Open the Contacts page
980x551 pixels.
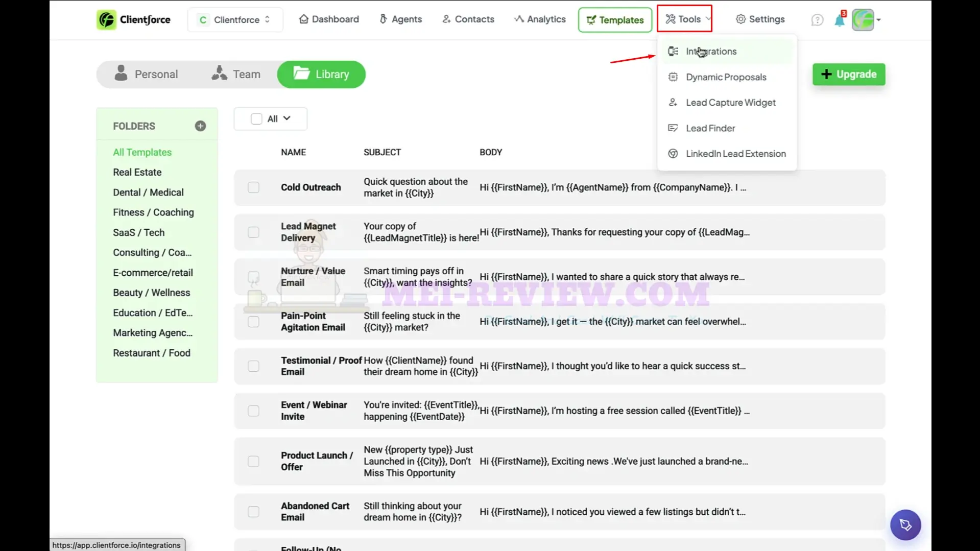[468, 19]
